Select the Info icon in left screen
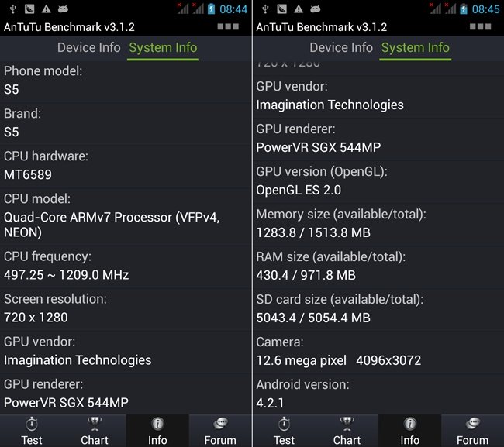The width and height of the screenshot is (504, 447). coord(157,425)
